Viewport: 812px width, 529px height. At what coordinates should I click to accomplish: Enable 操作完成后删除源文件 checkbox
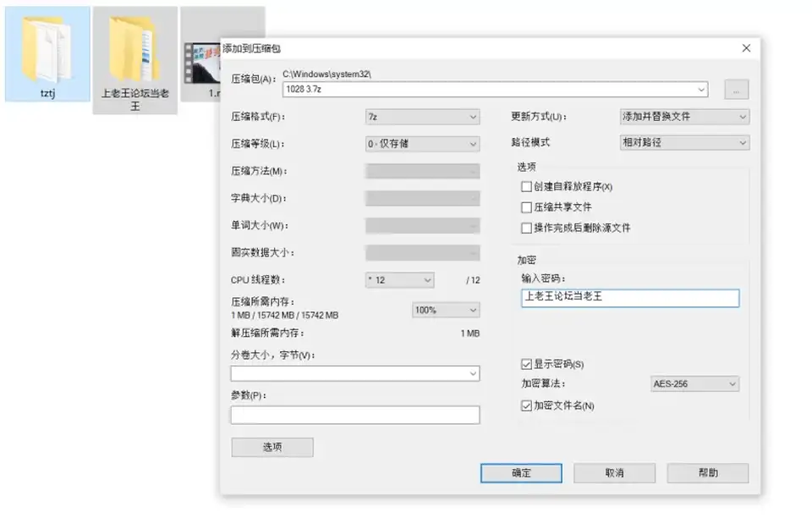(x=526, y=228)
